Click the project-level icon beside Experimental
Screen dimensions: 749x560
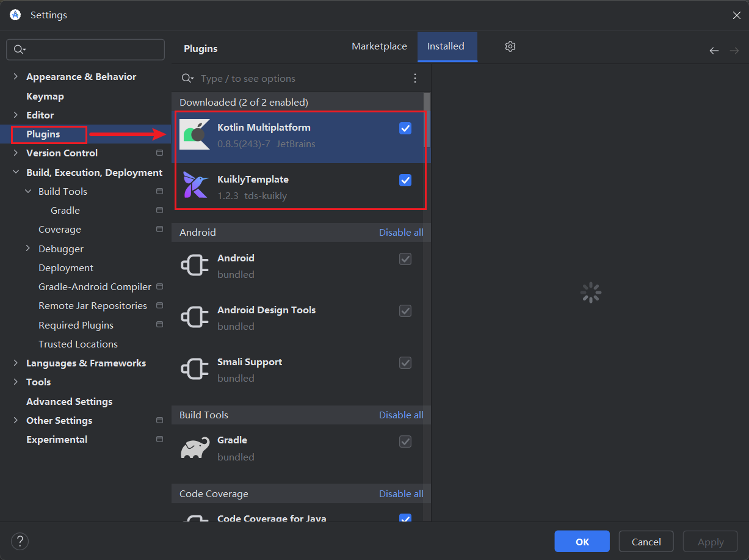coord(159,439)
